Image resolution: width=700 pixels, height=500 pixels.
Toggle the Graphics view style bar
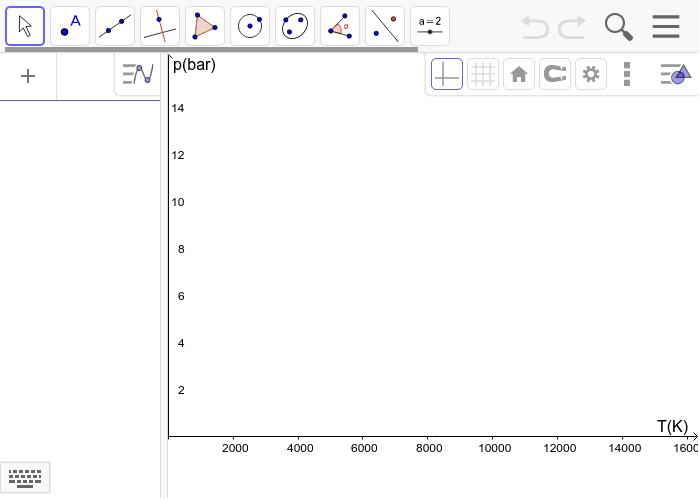click(x=676, y=74)
